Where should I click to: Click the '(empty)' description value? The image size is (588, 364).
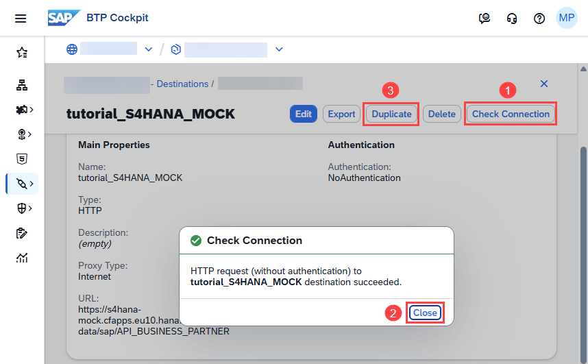(x=95, y=243)
